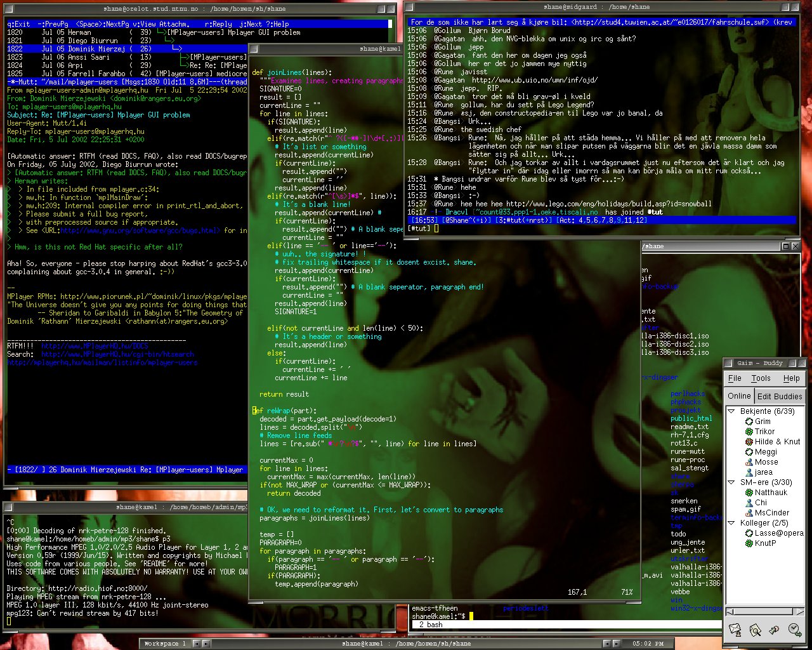Image resolution: width=812 pixels, height=650 pixels.
Task: Click the green flower icon beside Trikor
Action: 749,432
